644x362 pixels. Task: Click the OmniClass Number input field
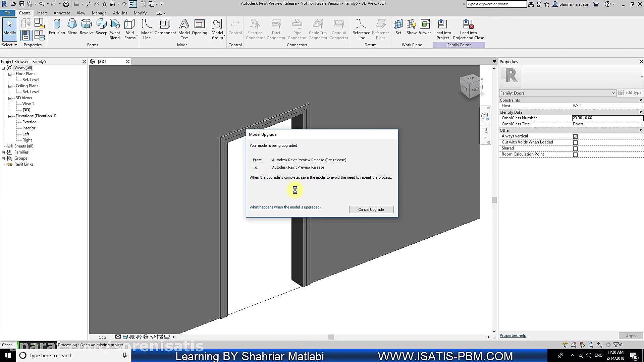click(607, 118)
